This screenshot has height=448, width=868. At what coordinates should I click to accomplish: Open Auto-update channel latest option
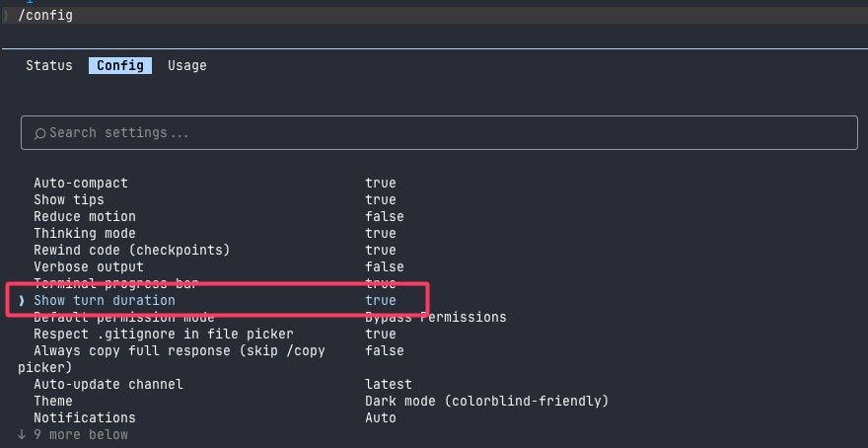click(x=388, y=384)
